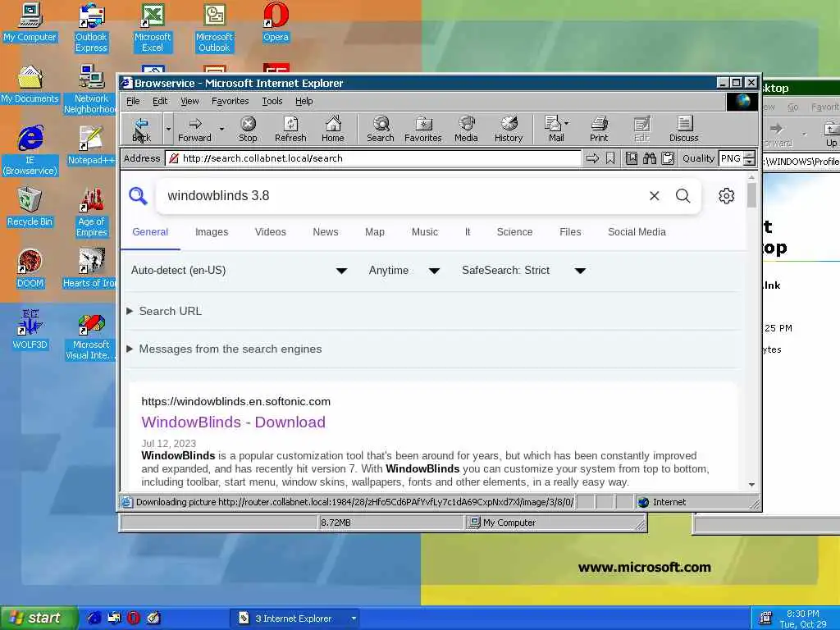Click the address bar URL field
Viewport: 840px width, 630px height.
[373, 158]
